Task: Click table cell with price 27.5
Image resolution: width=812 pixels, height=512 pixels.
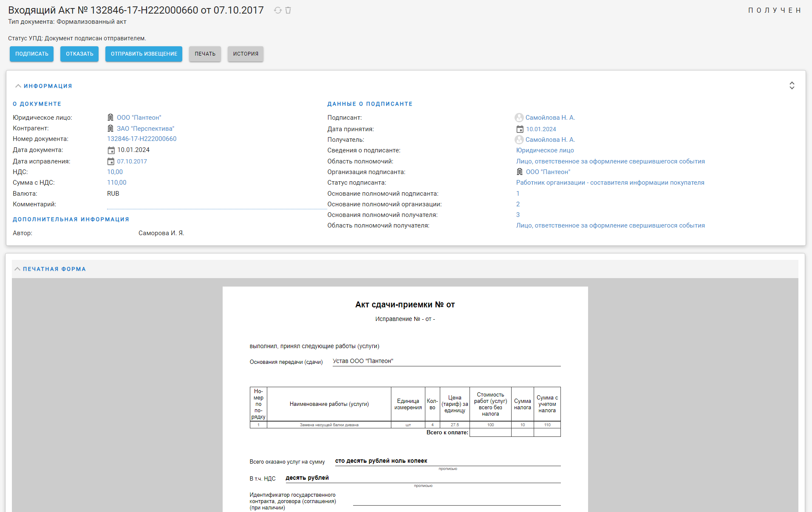Action: (455, 425)
